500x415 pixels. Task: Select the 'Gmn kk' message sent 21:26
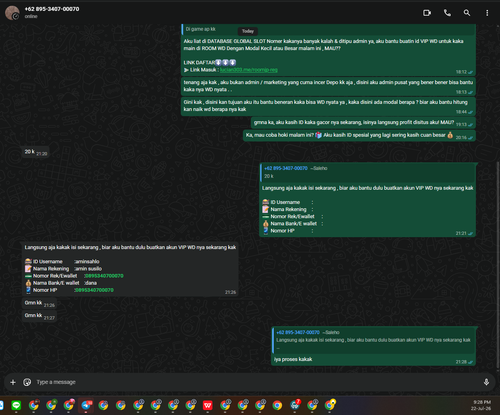[x=39, y=303]
